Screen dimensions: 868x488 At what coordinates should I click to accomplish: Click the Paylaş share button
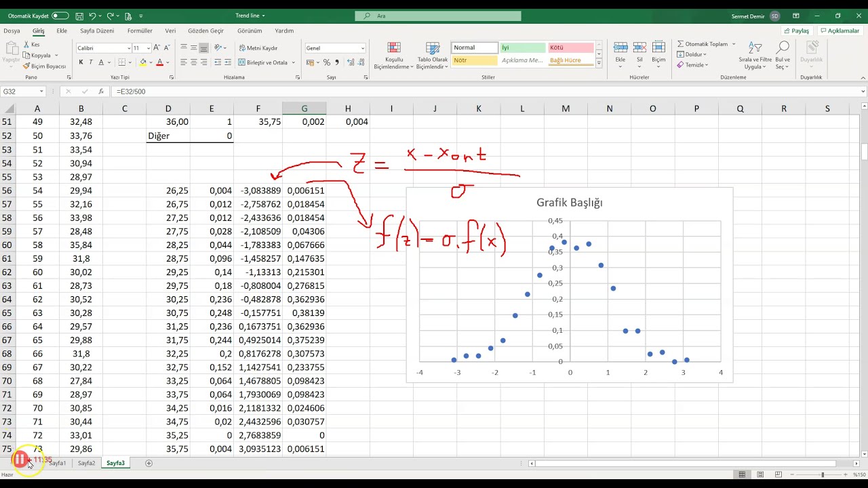(x=796, y=30)
